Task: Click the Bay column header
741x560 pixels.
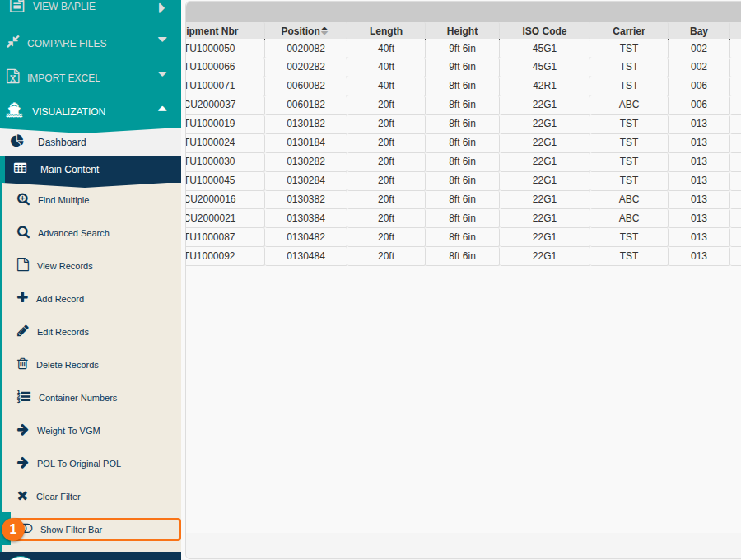Action: [x=698, y=31]
